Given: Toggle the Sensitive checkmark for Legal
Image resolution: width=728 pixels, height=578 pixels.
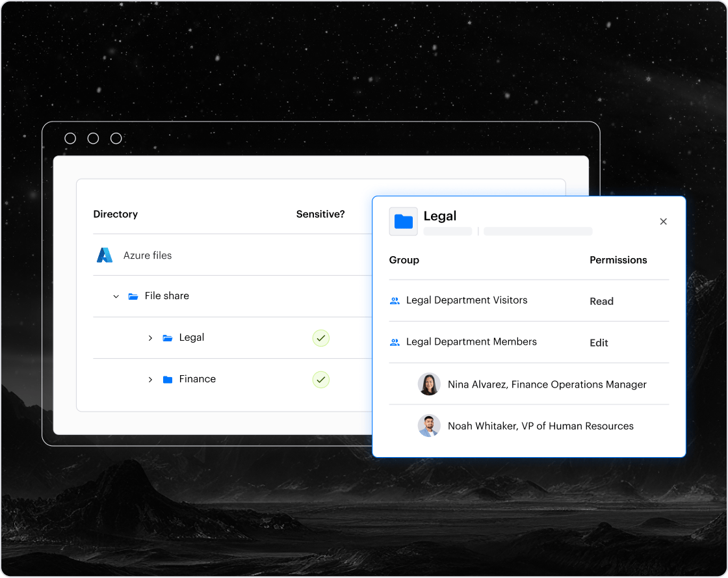Looking at the screenshot, I should pyautogui.click(x=320, y=338).
